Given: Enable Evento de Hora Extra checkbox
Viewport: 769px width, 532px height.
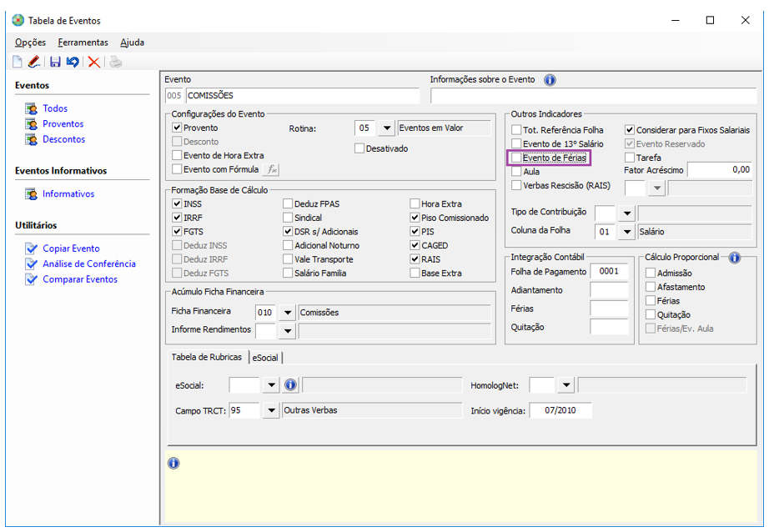Looking at the screenshot, I should tap(177, 155).
